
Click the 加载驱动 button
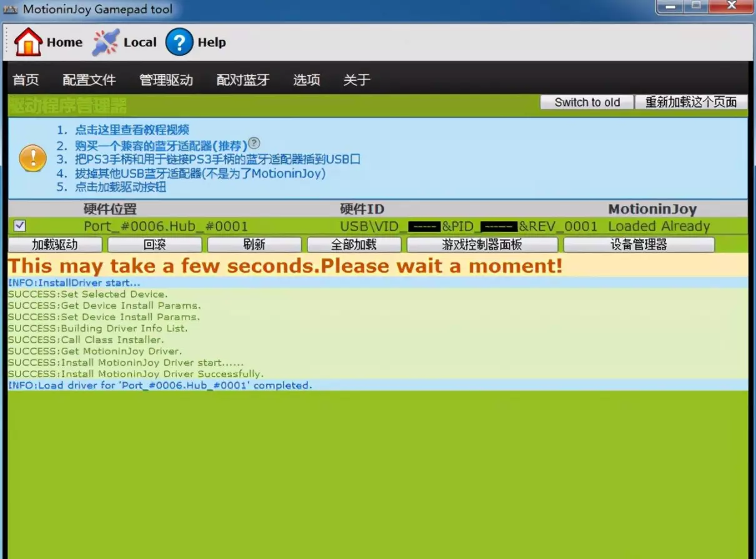(55, 244)
